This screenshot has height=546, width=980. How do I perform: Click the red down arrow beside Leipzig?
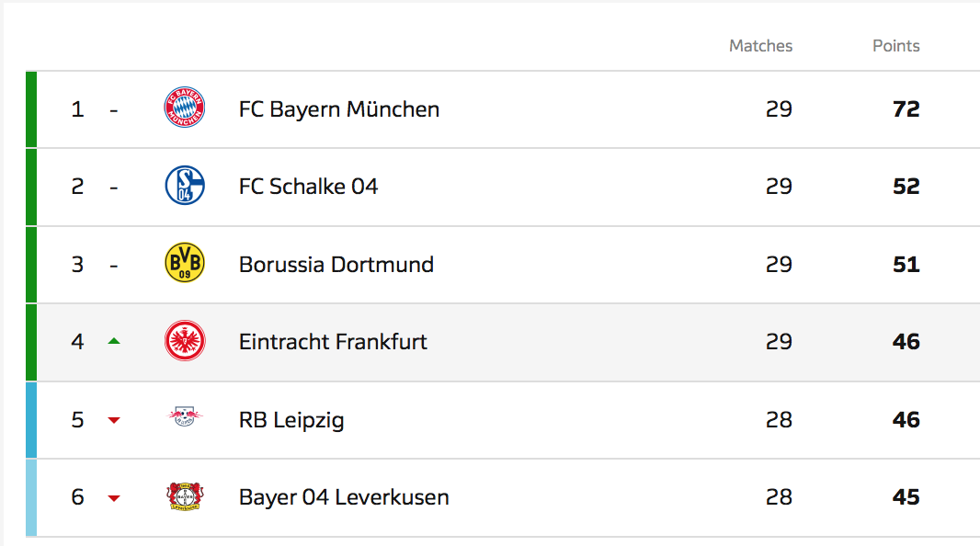tap(114, 420)
